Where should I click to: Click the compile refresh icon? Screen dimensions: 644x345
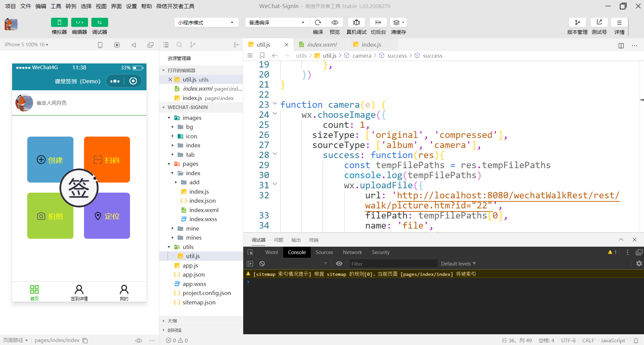[x=318, y=22]
